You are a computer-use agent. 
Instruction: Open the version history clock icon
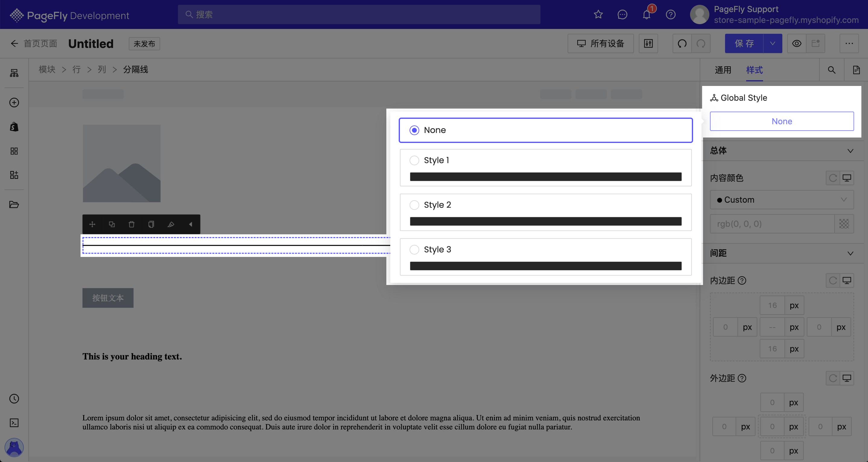click(x=14, y=399)
